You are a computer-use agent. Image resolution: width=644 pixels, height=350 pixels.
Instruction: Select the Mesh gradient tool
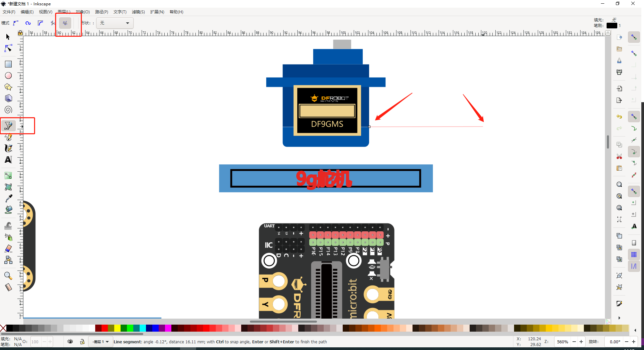click(x=8, y=187)
